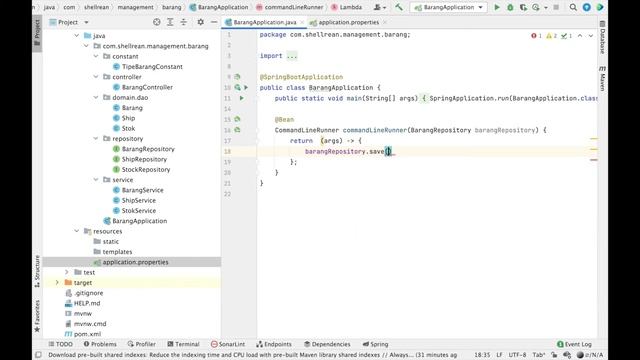The height and width of the screenshot is (360, 640).
Task: Click run gutter icon beside main method
Action: (242, 98)
